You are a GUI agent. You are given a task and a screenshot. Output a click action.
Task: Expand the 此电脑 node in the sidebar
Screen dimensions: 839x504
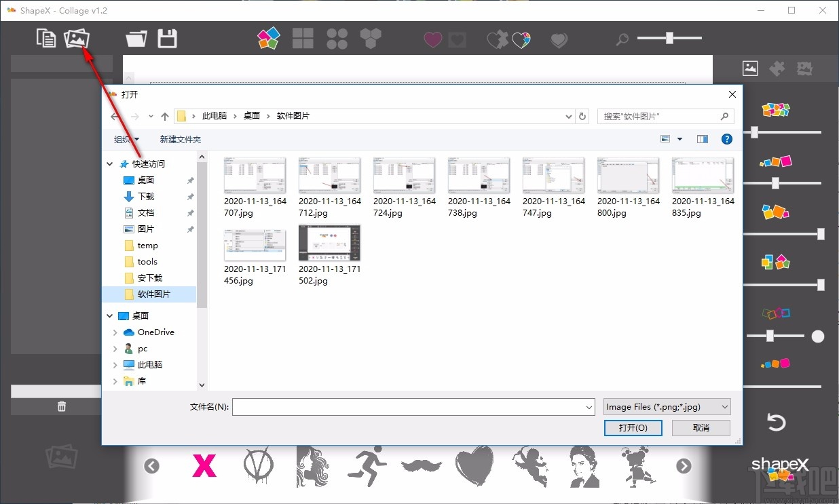click(115, 364)
